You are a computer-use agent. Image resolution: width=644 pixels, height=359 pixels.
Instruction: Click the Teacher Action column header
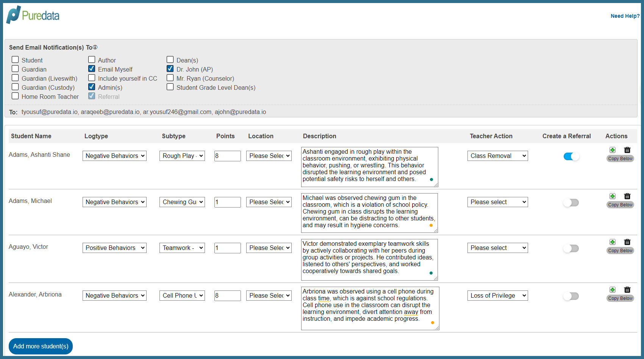click(x=491, y=136)
